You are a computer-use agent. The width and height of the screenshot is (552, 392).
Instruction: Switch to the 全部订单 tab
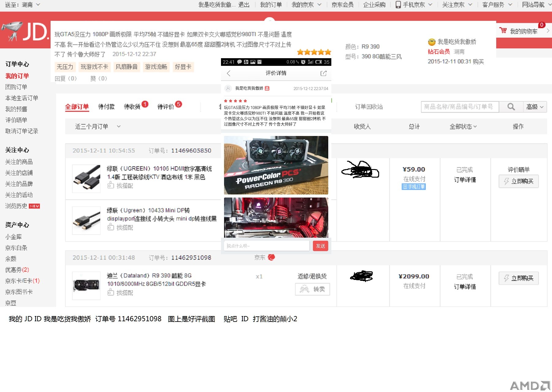pos(77,107)
